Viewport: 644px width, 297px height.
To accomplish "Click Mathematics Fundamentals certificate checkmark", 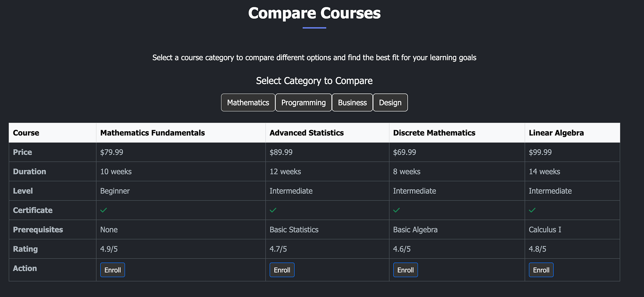I will pyautogui.click(x=104, y=210).
